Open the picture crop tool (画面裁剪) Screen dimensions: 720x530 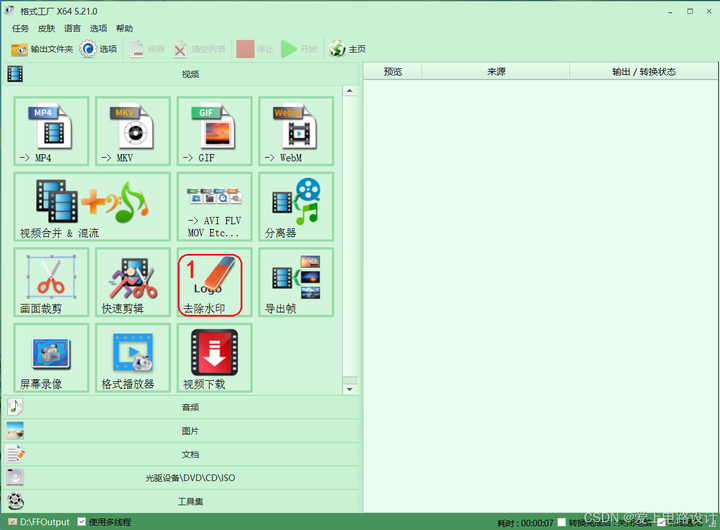coord(51,282)
